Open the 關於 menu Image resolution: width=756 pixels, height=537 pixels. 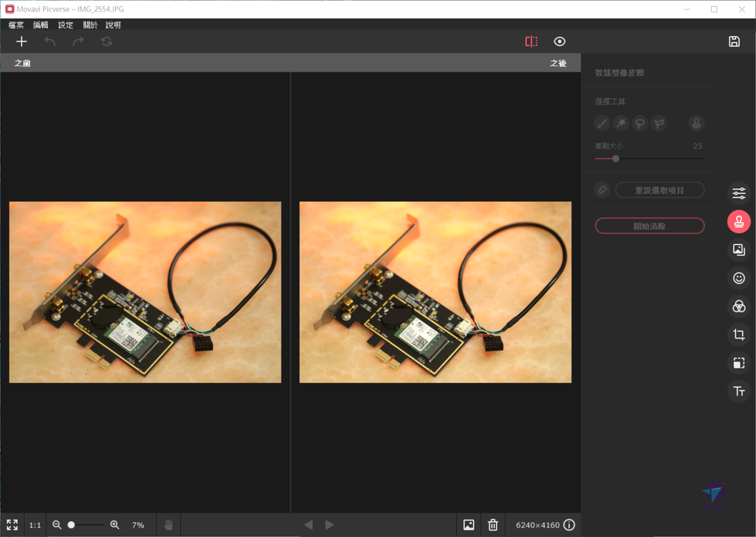click(90, 25)
